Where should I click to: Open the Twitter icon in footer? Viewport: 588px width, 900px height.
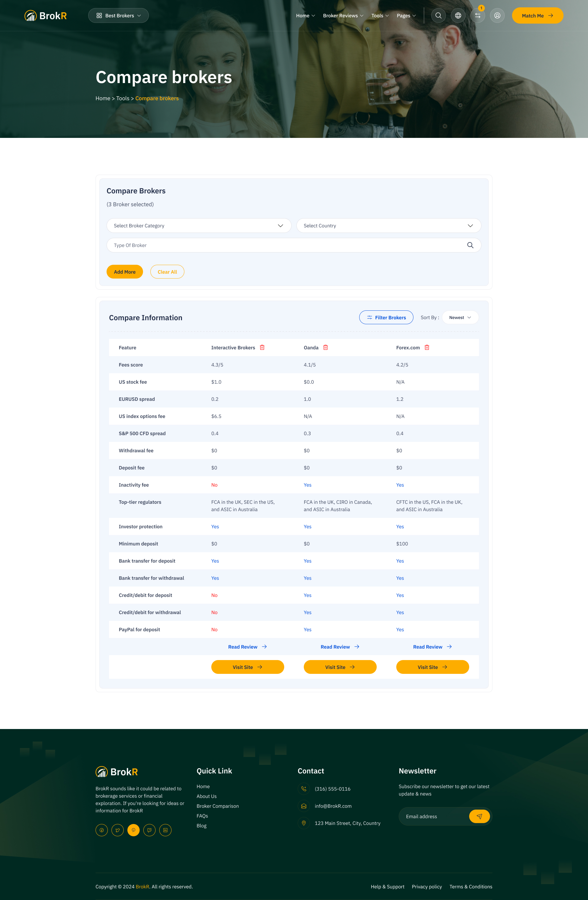point(118,830)
